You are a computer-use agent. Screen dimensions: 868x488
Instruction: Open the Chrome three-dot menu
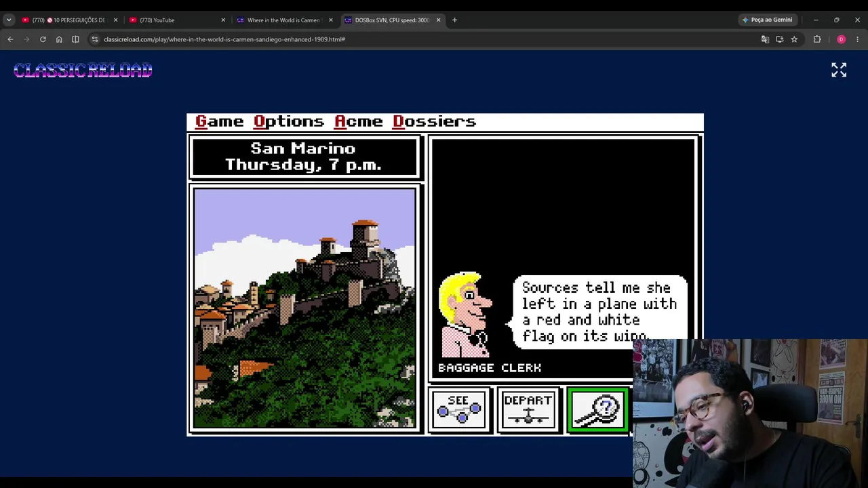tap(857, 39)
